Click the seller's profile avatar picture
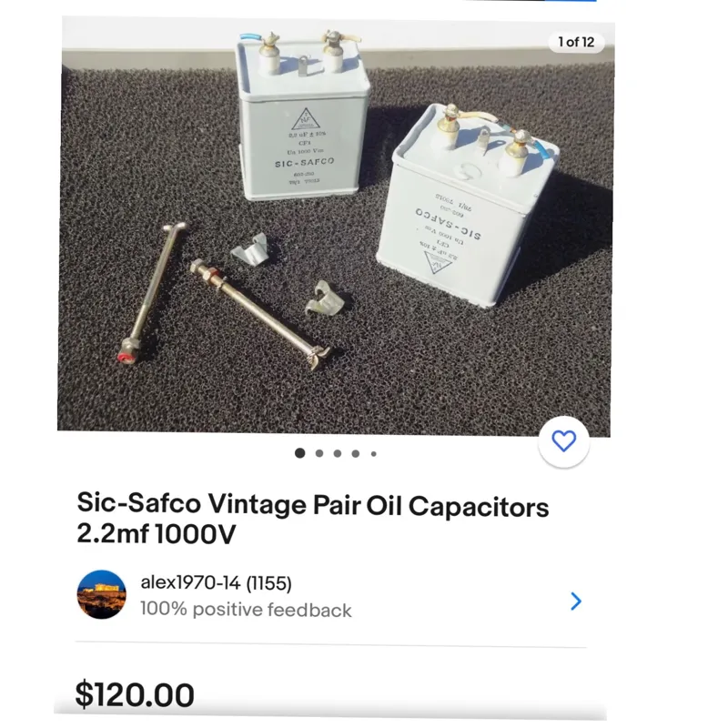Image resolution: width=728 pixels, height=728 pixels. click(102, 596)
